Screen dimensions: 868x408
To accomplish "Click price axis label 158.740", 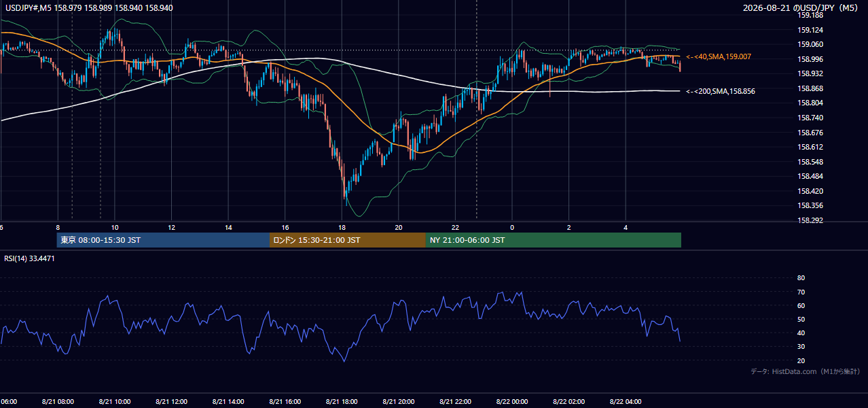I will pyautogui.click(x=810, y=118).
